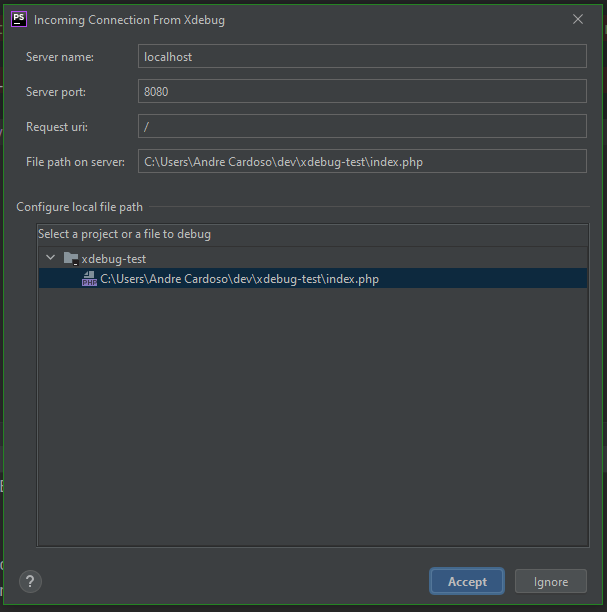Screen dimensions: 607x612
Task: Click the PhpStorm logo in the title bar
Action: coord(19,19)
